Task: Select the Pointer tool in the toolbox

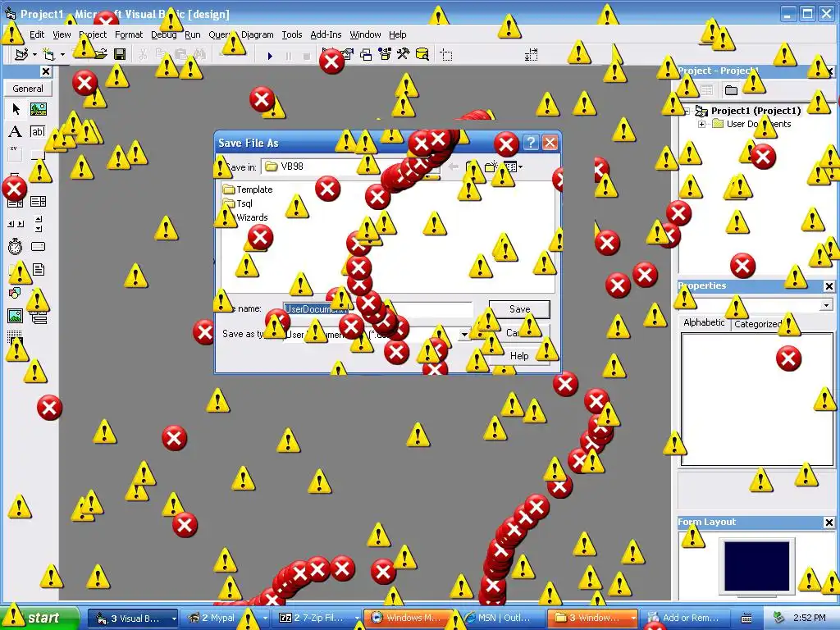Action: pos(16,109)
